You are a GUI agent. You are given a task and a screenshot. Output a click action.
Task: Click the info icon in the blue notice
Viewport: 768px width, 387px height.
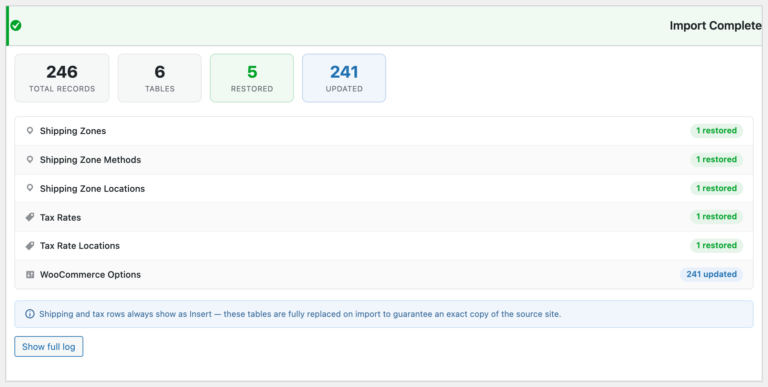pos(30,314)
